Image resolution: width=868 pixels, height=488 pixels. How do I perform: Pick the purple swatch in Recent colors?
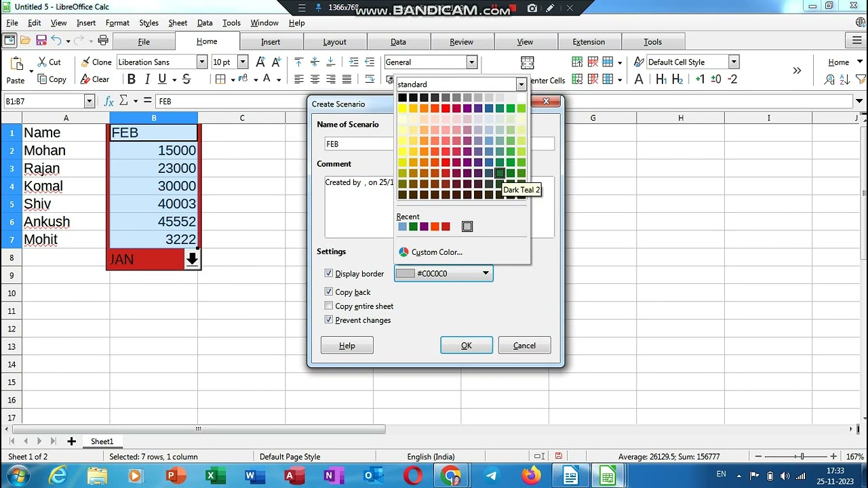424,226
